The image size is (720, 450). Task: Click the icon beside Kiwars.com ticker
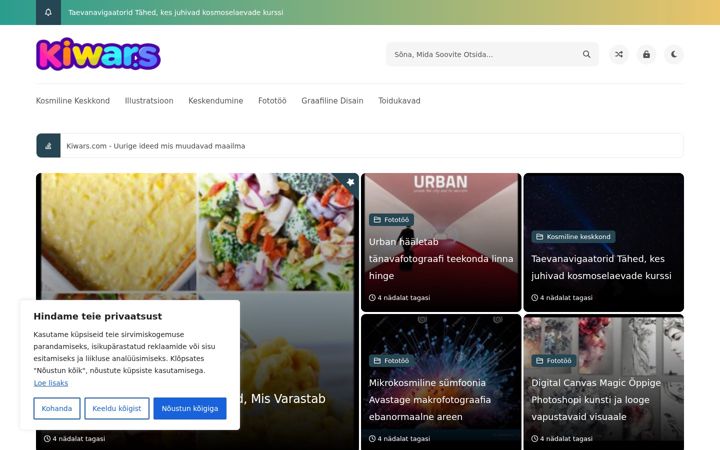coord(48,146)
